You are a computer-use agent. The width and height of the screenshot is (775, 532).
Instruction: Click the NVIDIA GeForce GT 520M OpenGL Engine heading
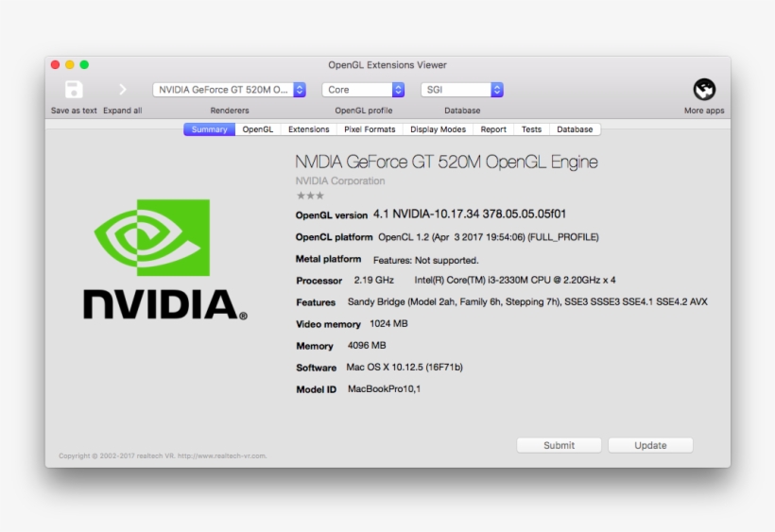click(x=446, y=162)
